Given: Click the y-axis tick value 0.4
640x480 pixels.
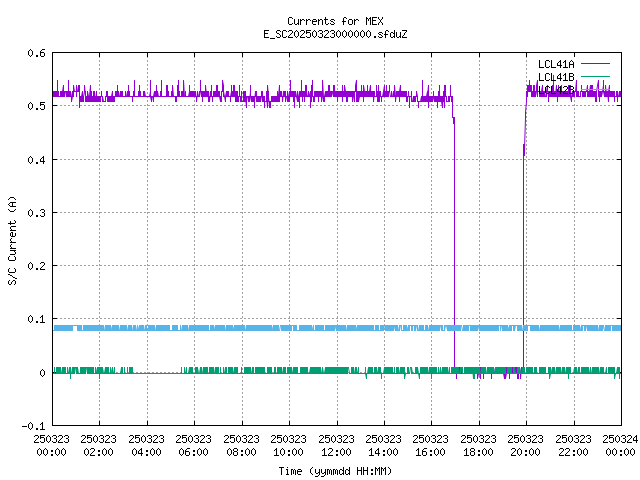Looking at the screenshot, I should (x=36, y=160).
